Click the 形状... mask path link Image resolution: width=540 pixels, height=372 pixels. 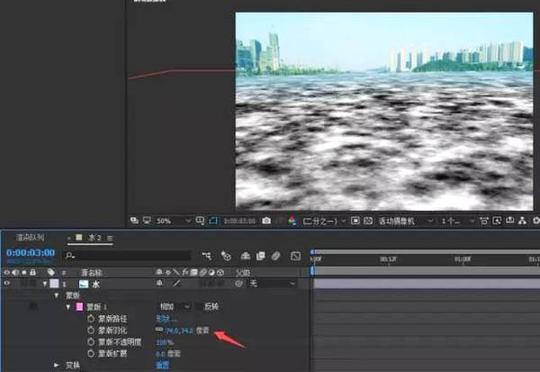[166, 319]
